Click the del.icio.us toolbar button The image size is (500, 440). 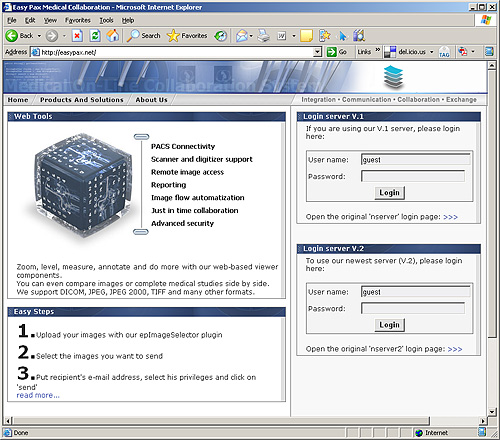click(405, 52)
